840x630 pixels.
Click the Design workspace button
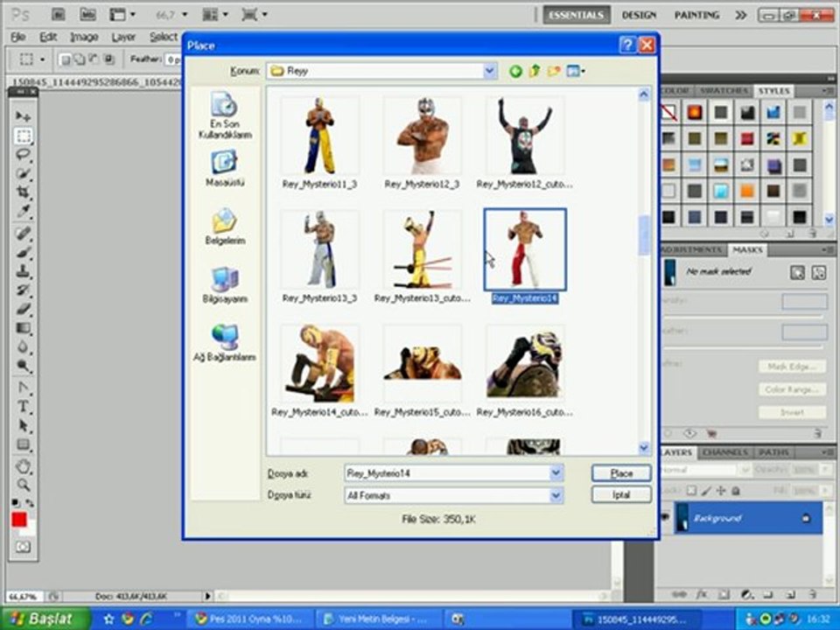tap(639, 15)
